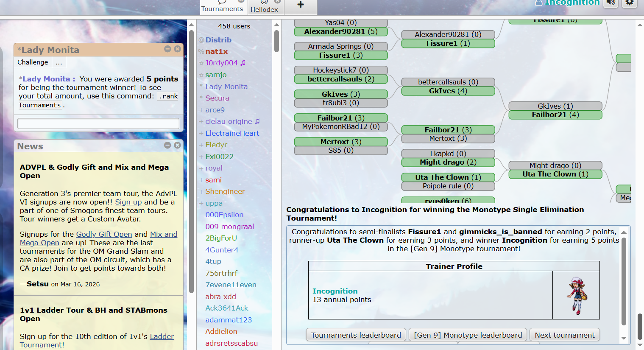Open the AdvPL 'Sign up' link
Viewport: 644px width, 350px height.
(128, 202)
